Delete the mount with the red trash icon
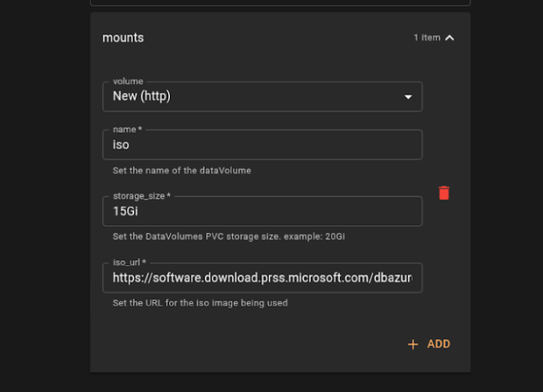 click(x=443, y=192)
